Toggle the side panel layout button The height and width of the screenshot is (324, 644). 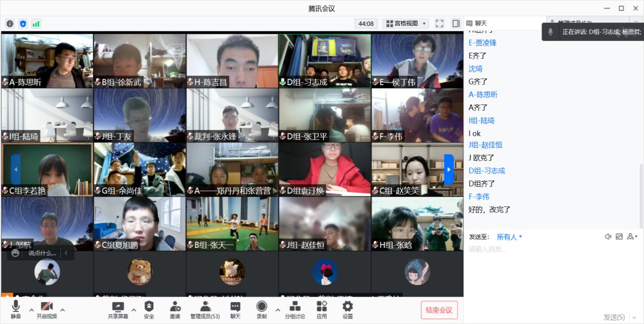point(455,23)
